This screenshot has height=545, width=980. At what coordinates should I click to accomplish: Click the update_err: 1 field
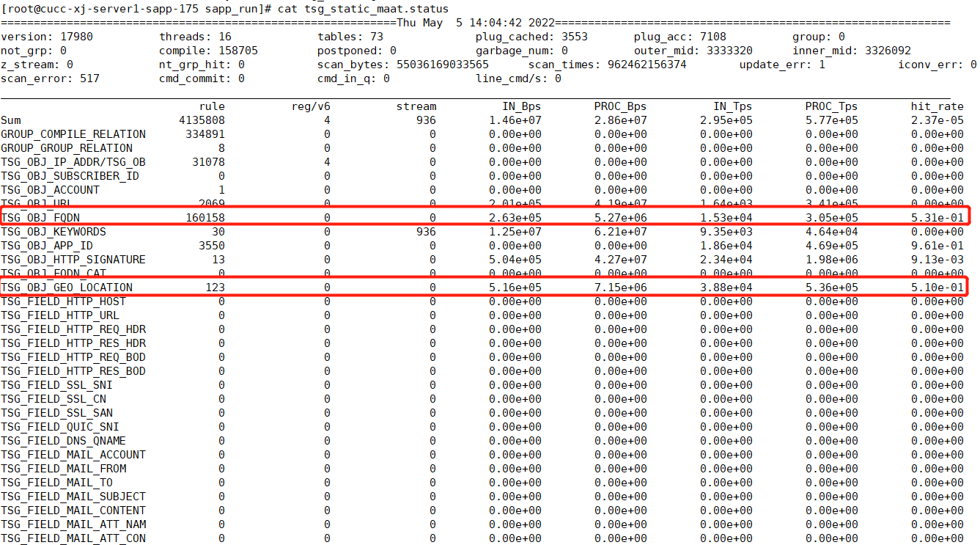click(782, 65)
